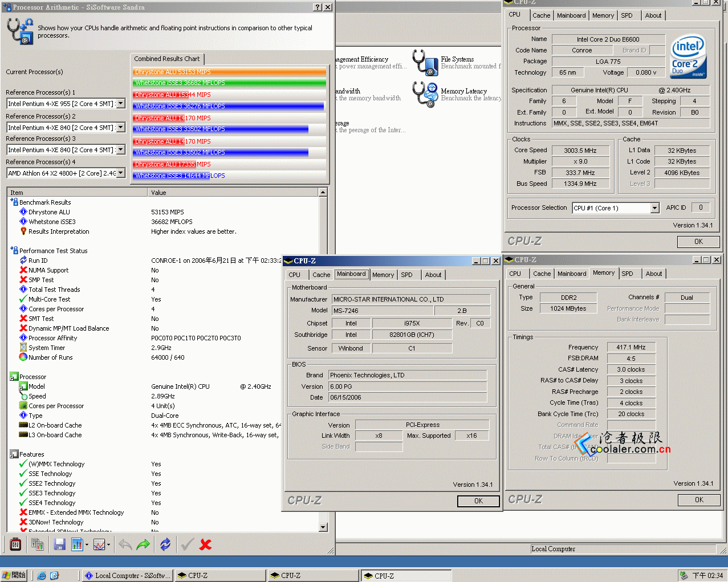Click the Number of Runs globe icon

point(23,357)
